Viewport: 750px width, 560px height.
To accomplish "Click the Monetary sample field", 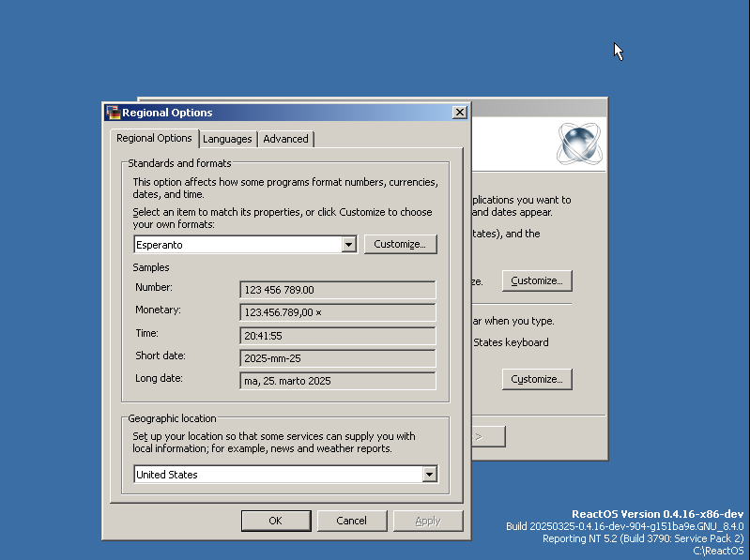I will pyautogui.click(x=338, y=312).
